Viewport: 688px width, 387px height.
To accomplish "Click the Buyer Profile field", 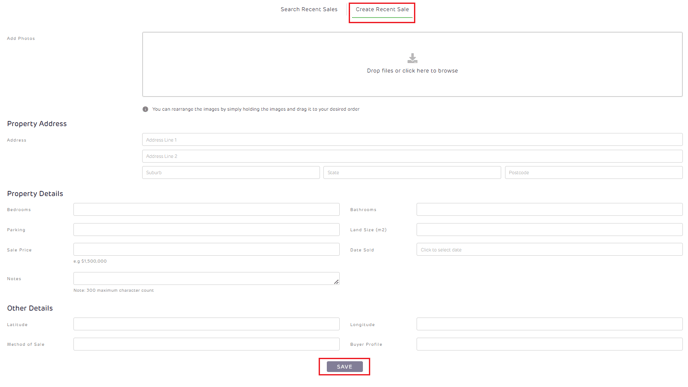I will pyautogui.click(x=549, y=344).
